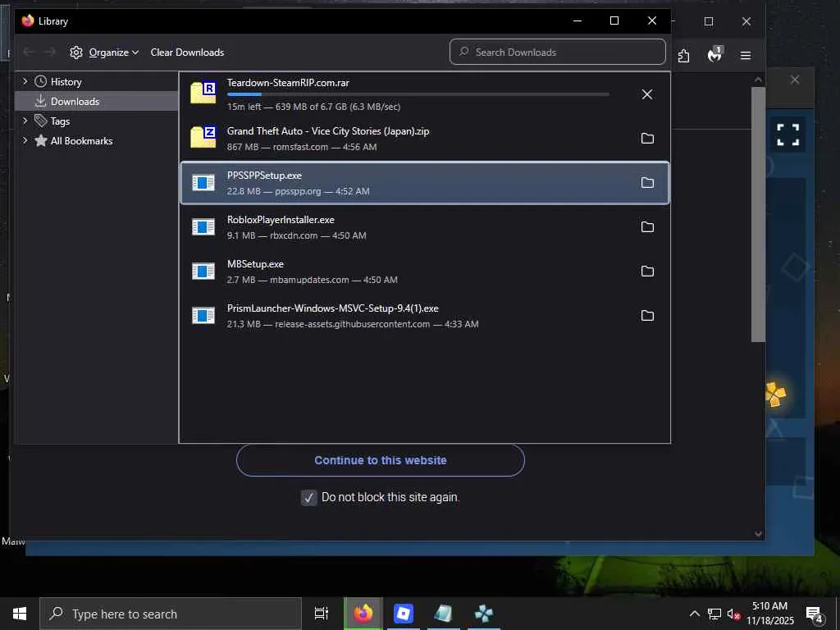The image size is (840, 630).
Task: Click the PPSSPP logo on the page
Action: tap(775, 395)
